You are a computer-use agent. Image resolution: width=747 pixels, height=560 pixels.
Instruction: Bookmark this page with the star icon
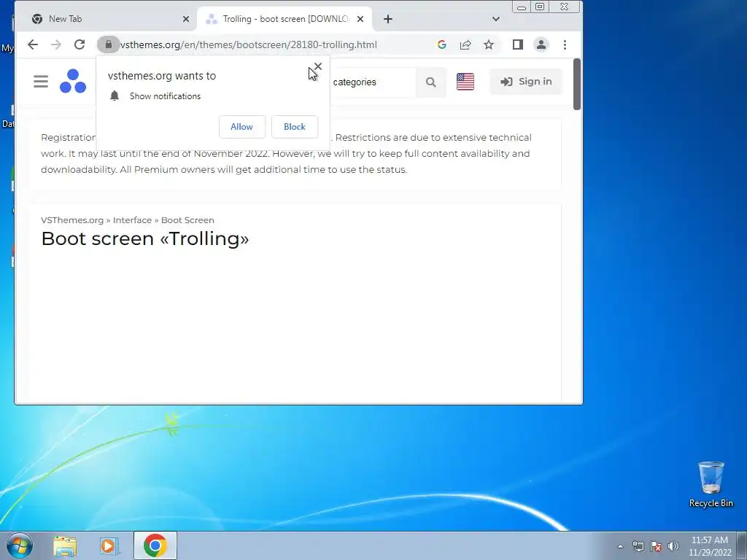click(489, 44)
